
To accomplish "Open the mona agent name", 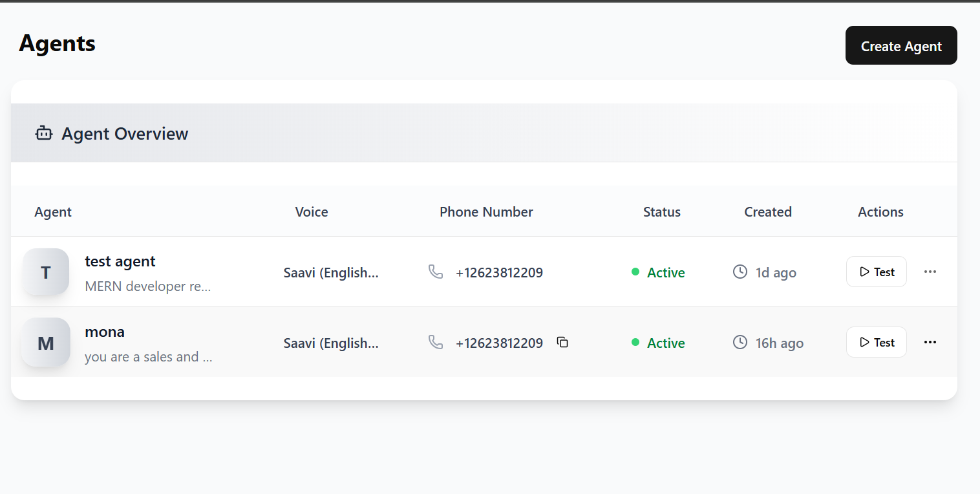I will click(x=105, y=332).
